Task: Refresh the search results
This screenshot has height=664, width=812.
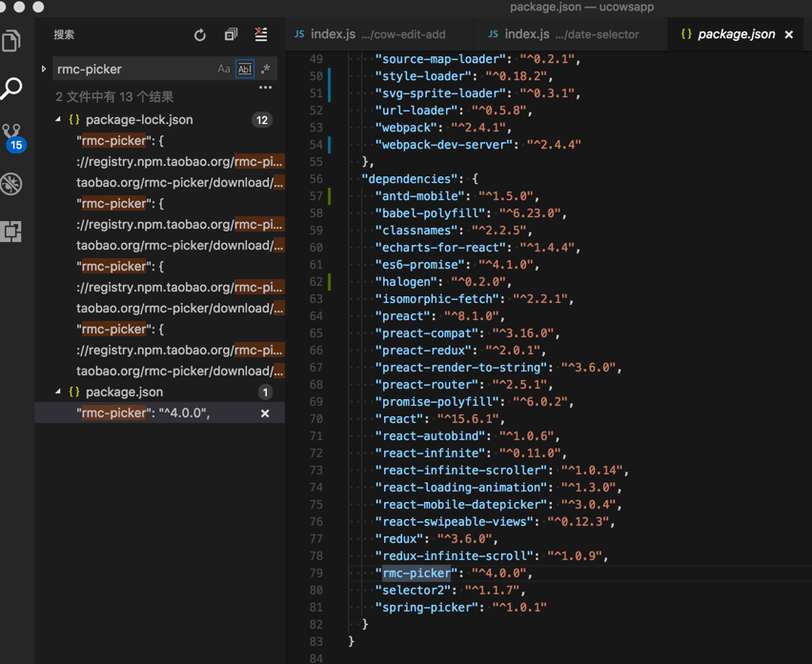Action: click(x=200, y=35)
